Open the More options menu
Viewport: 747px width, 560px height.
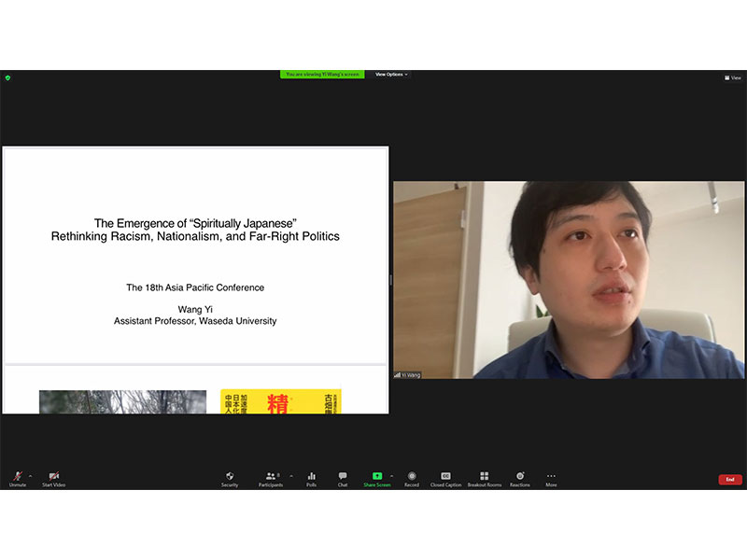tap(551, 478)
